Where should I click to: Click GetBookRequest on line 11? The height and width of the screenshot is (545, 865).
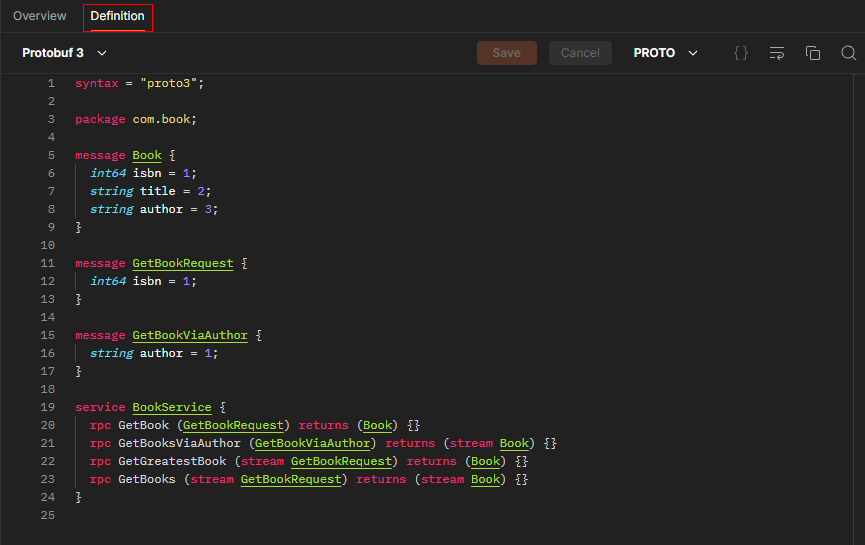183,263
